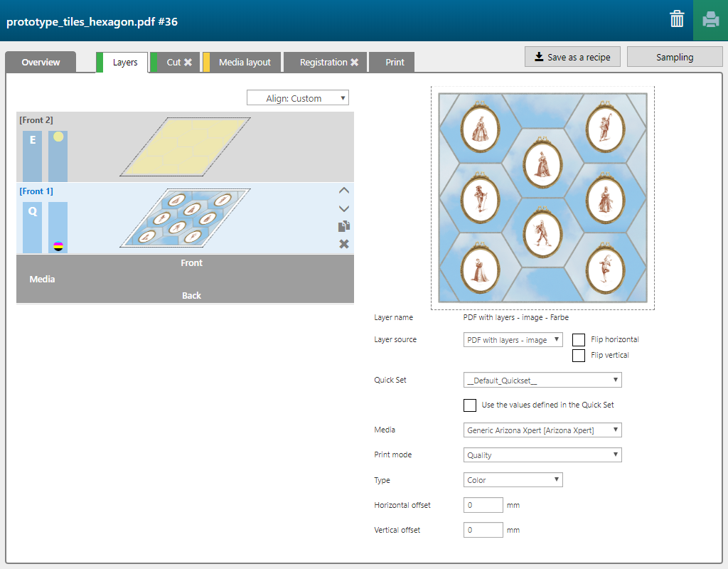Click the download icon in Save as a recipe
The image size is (728, 569).
pyautogui.click(x=539, y=57)
